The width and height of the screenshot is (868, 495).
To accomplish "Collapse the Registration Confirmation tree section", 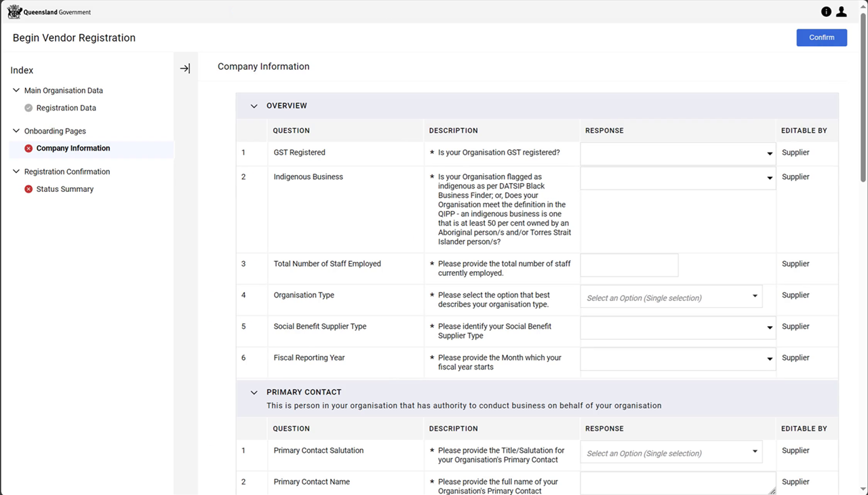I will tap(16, 172).
